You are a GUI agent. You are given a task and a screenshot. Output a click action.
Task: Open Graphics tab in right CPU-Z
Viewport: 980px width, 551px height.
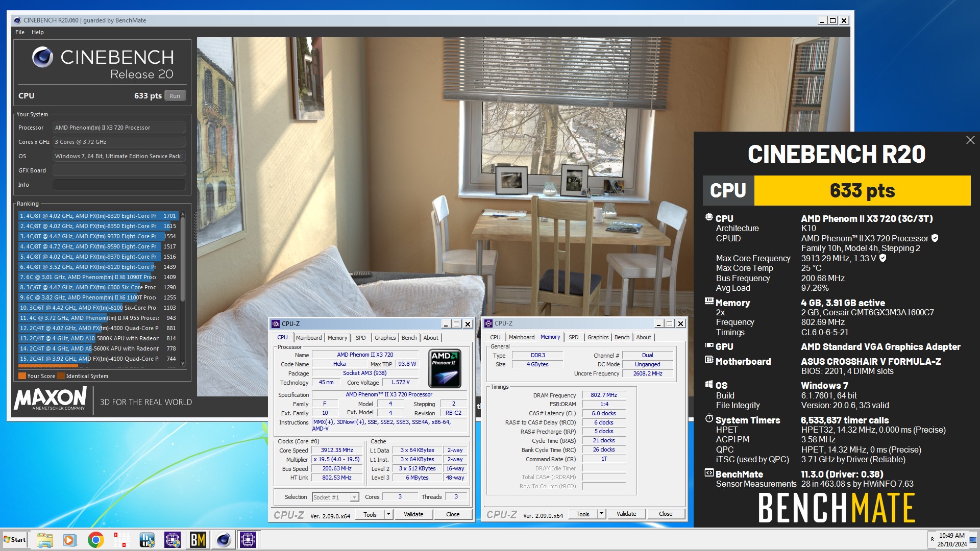coord(598,337)
